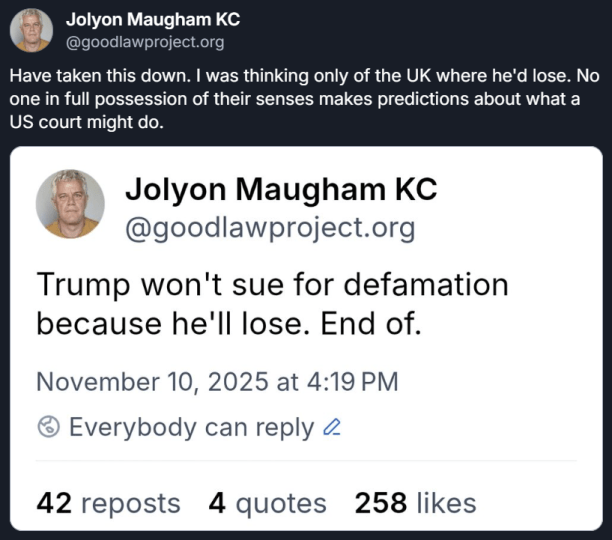Screen dimensions: 612x540
Task: Click the "Trump won't sue for defamation" line
Action: 272,284
